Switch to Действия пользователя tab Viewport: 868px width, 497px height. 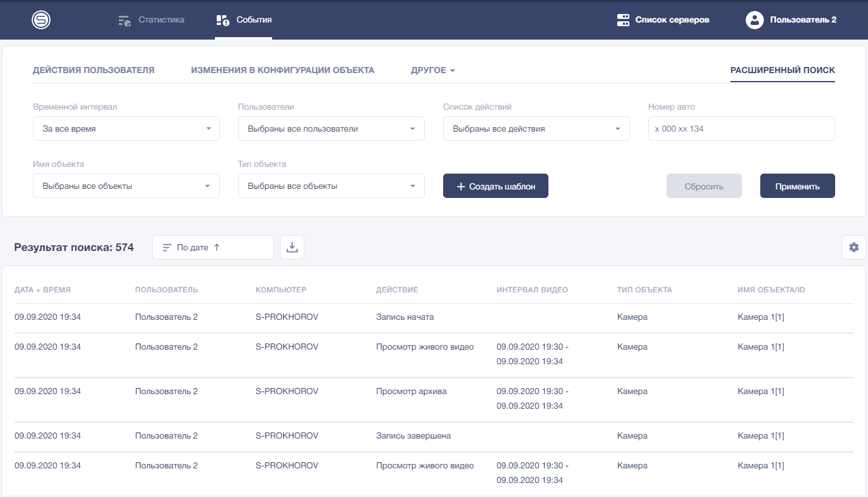click(94, 71)
